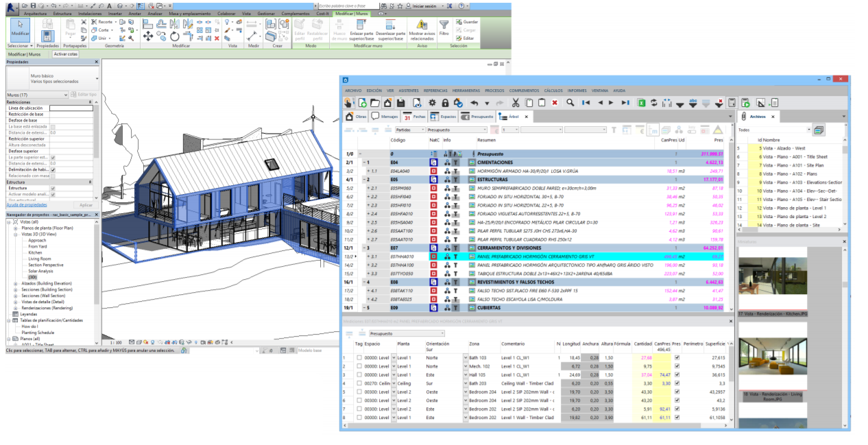Open the Ayuda de propiedades link
868x445 pixels.
27,205
